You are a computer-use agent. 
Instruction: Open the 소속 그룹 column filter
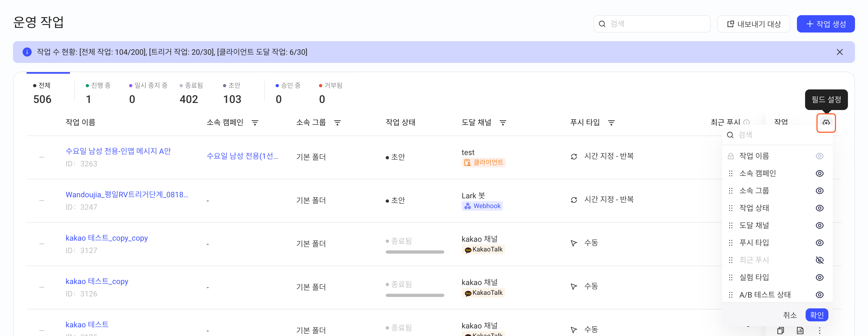337,123
